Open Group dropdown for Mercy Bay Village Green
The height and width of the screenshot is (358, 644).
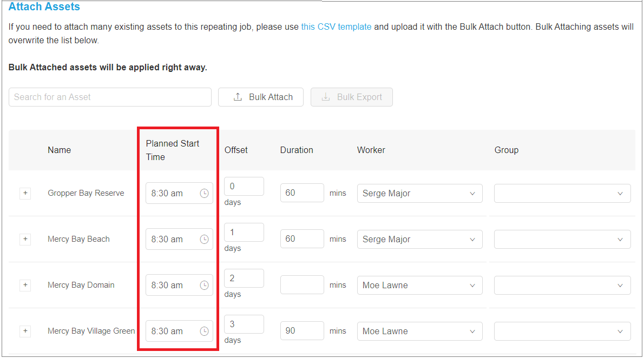[562, 332]
